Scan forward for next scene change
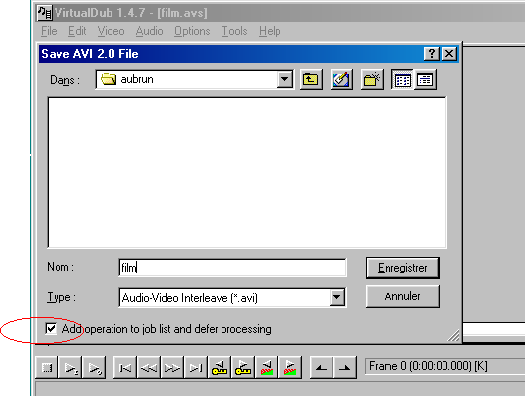This screenshot has width=525, height=397. [x=290, y=368]
